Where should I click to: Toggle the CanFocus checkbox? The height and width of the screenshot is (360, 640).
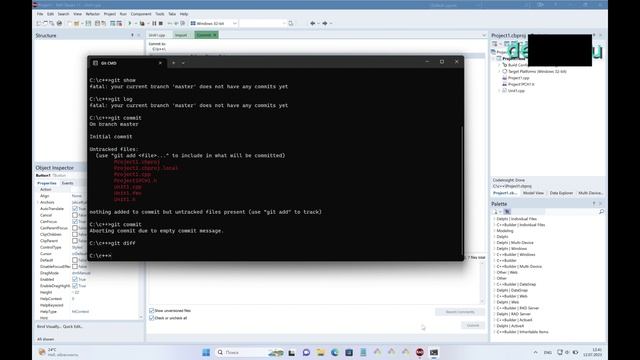[75, 222]
